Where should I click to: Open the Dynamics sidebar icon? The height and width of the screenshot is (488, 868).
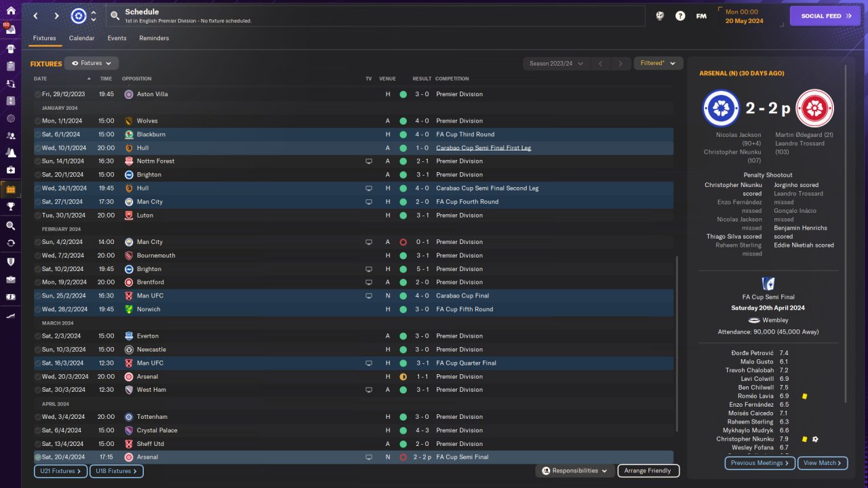coord(10,83)
